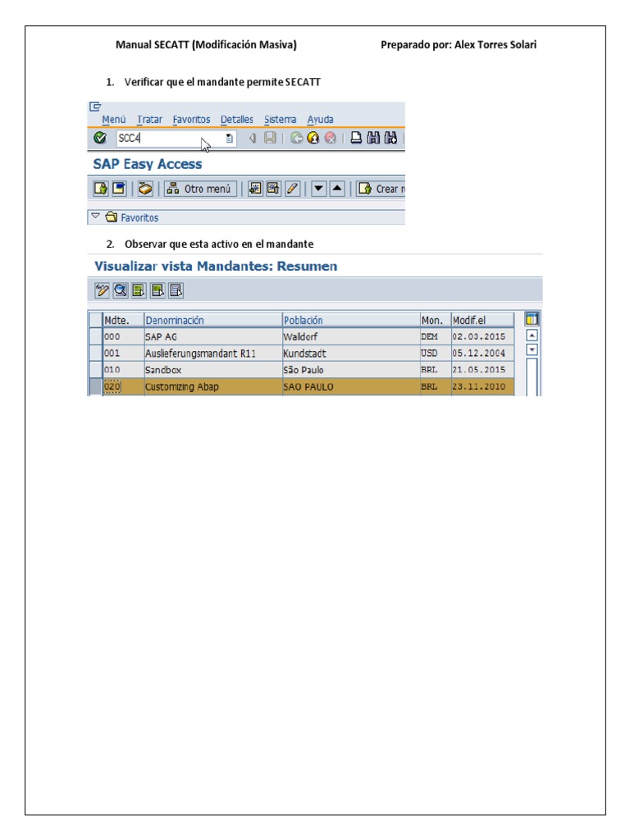
Task: Click the table settings column icon
Action: [532, 319]
